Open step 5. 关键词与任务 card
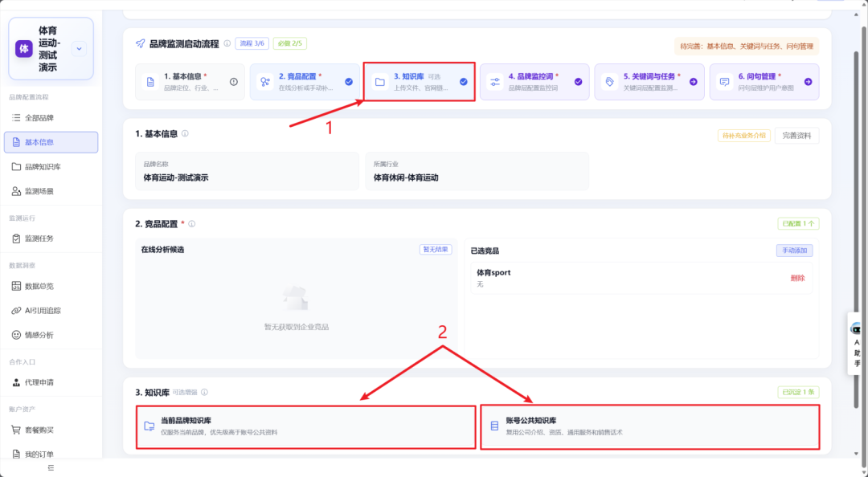The width and height of the screenshot is (868, 477). pyautogui.click(x=649, y=81)
